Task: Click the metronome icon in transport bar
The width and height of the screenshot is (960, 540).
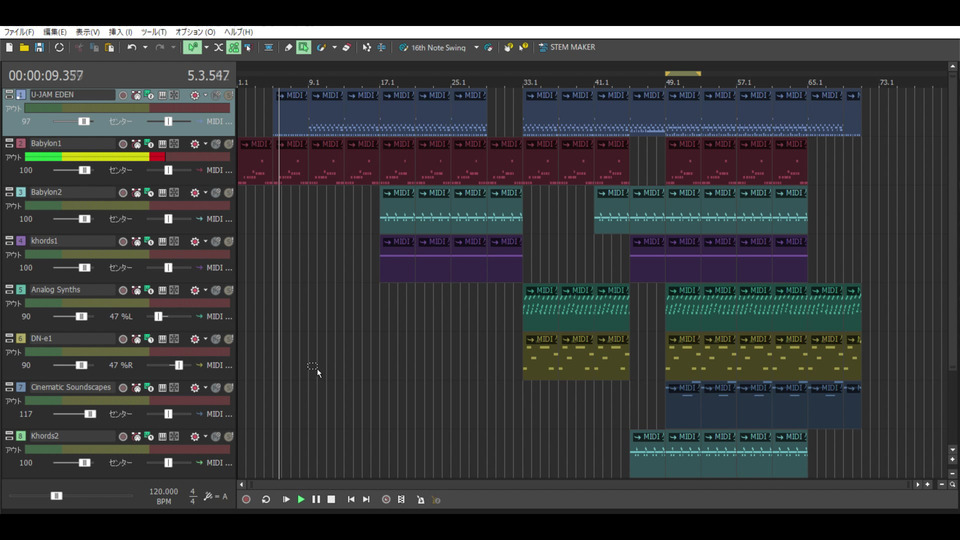Action: pos(420,499)
